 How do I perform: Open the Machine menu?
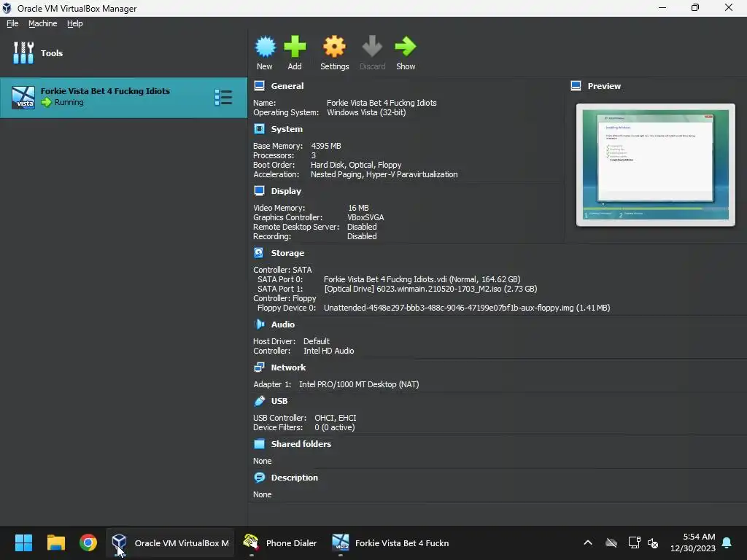43,23
